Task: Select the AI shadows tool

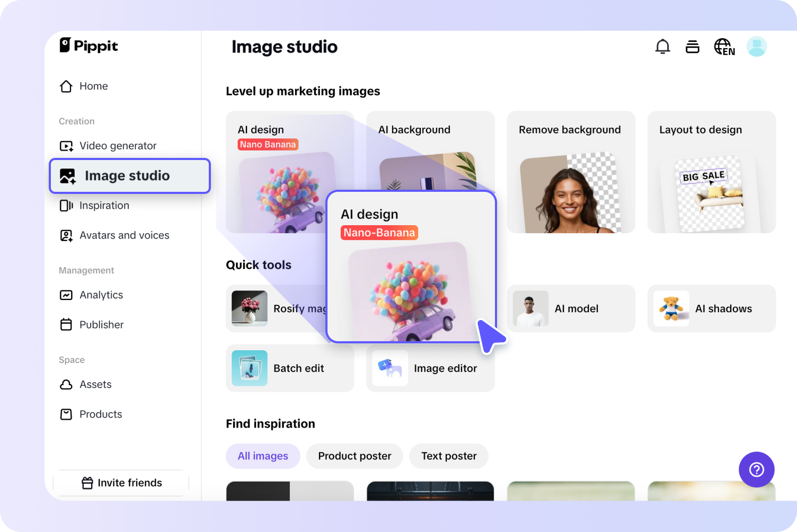Action: coord(711,308)
